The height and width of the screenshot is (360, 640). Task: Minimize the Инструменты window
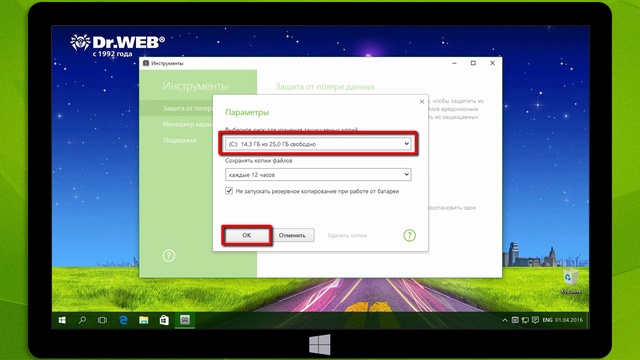454,63
